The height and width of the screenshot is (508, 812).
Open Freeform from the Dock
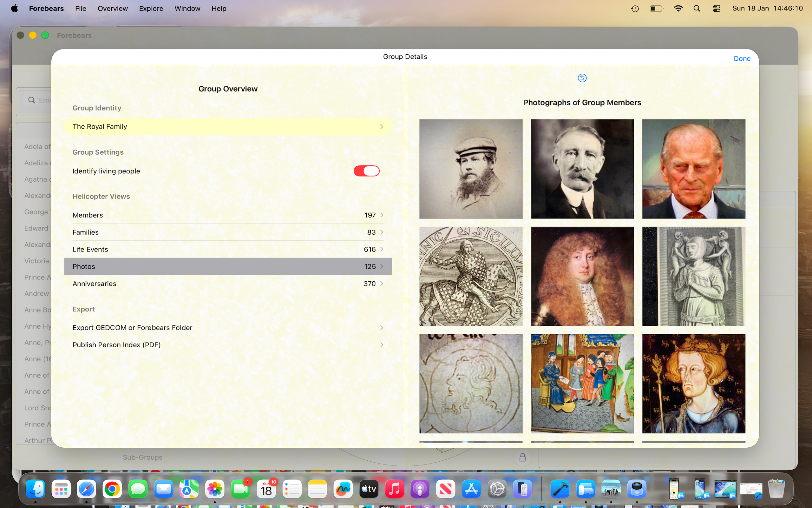click(343, 489)
